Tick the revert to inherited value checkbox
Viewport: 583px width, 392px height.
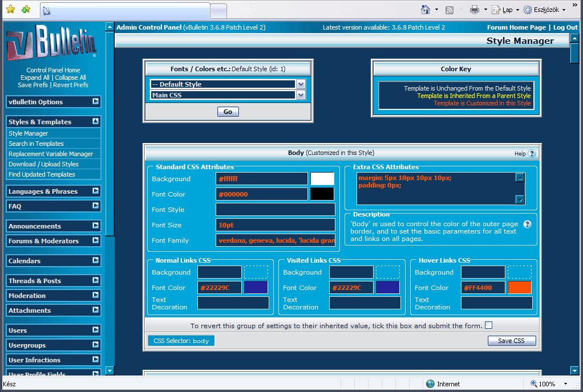tap(488, 325)
